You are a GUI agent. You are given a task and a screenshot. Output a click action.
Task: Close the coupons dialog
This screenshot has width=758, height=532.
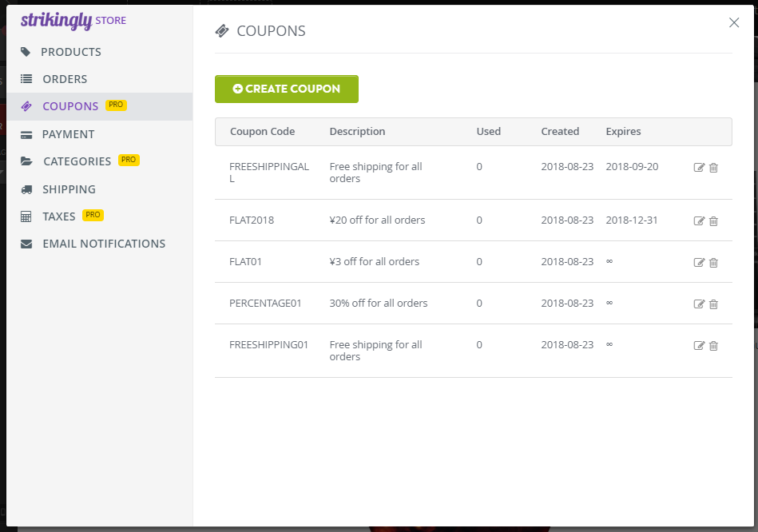coord(734,22)
